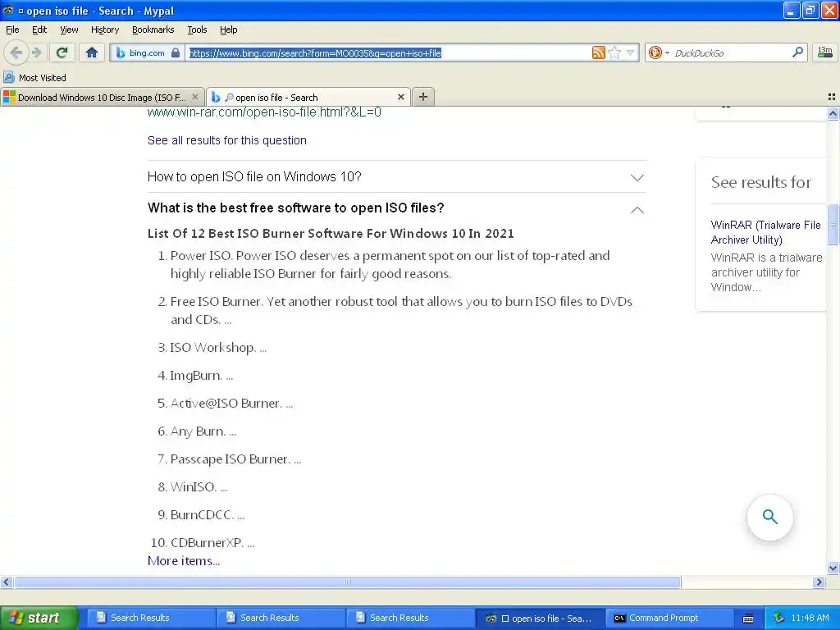840x630 pixels.
Task: Open a new tab with plus button
Action: click(x=422, y=97)
